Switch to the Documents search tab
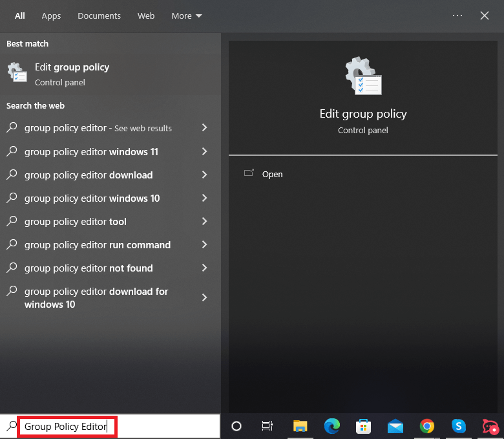The height and width of the screenshot is (439, 504). tap(99, 16)
